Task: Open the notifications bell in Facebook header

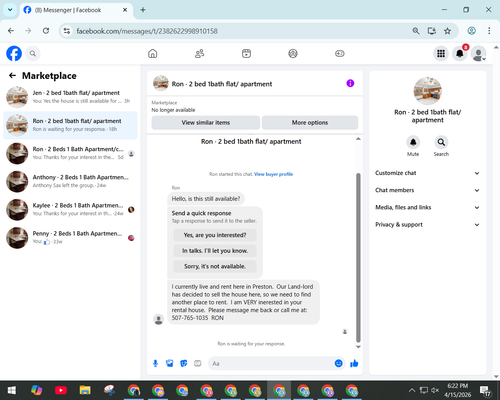Action: point(460,53)
